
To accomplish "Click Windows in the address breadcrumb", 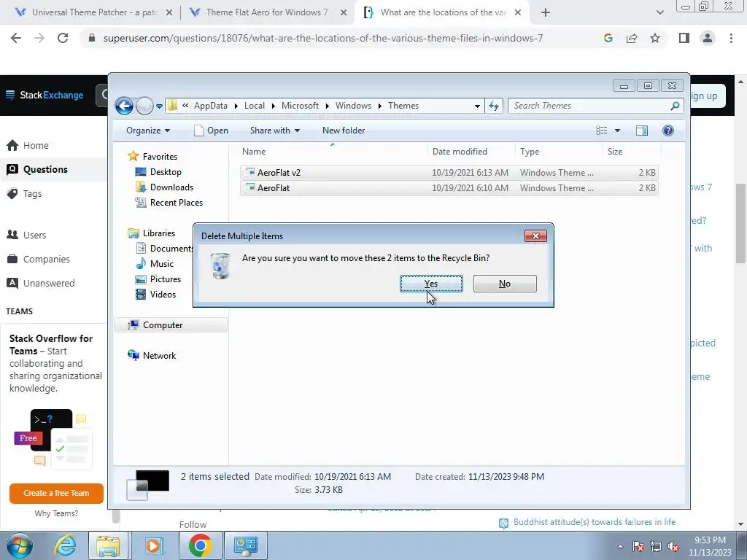I will click(x=353, y=106).
